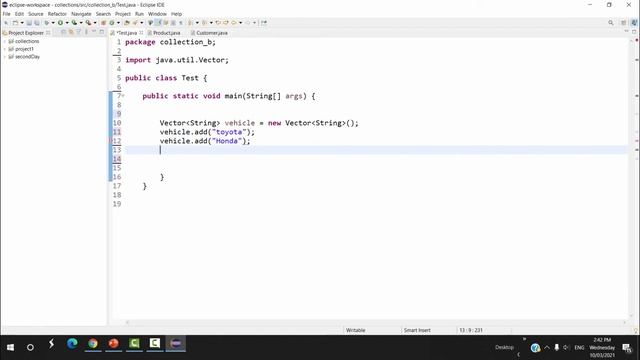
Task: Open the Debug dropdown arrow
Action: click(53, 23)
